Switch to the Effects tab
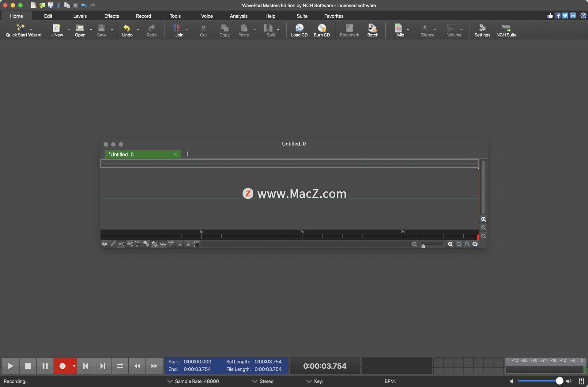 111,16
